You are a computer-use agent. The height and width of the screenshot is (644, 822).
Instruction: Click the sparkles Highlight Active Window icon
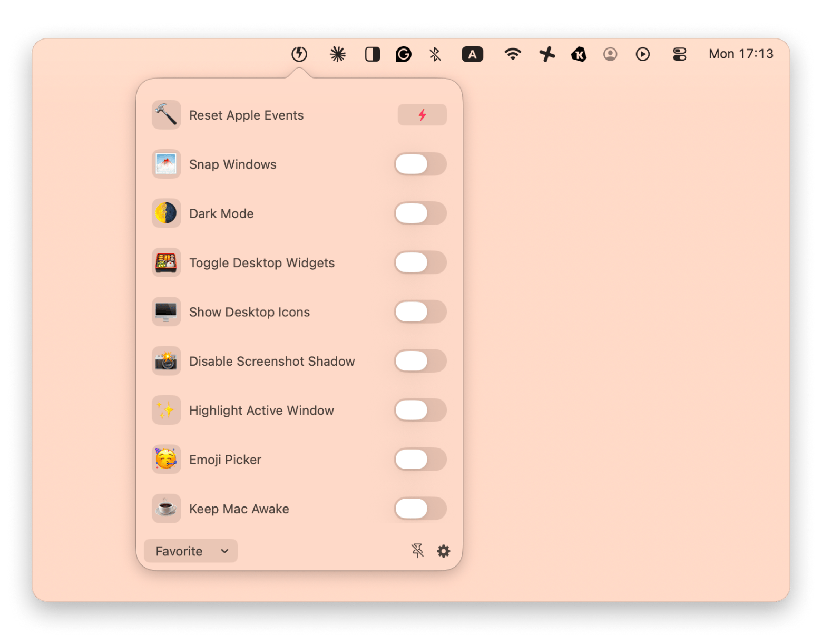[x=166, y=410]
